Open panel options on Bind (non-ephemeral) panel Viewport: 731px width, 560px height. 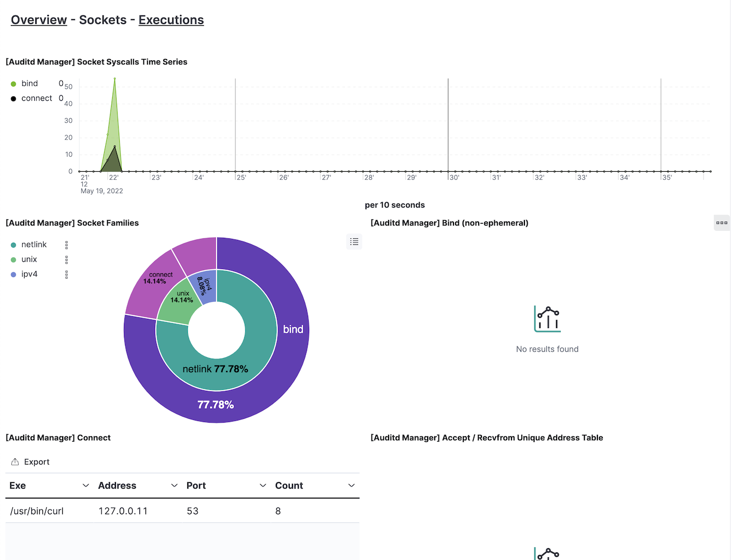pos(721,222)
